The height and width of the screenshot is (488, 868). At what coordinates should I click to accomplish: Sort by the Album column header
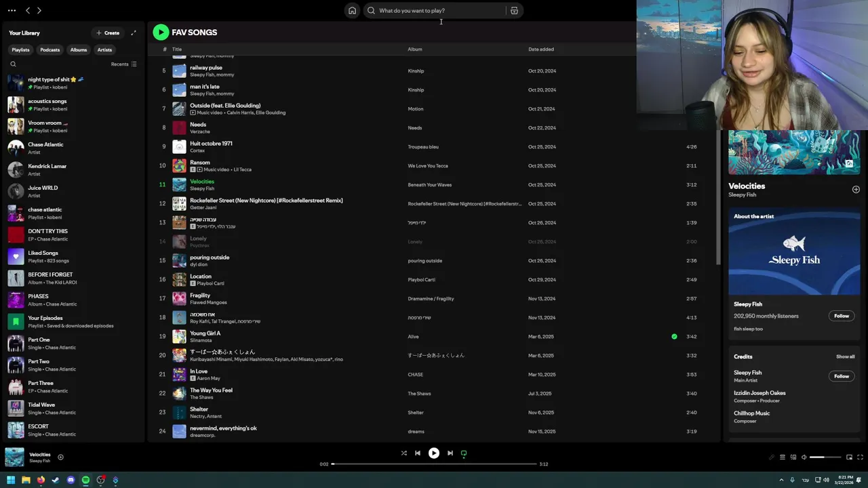(x=414, y=49)
